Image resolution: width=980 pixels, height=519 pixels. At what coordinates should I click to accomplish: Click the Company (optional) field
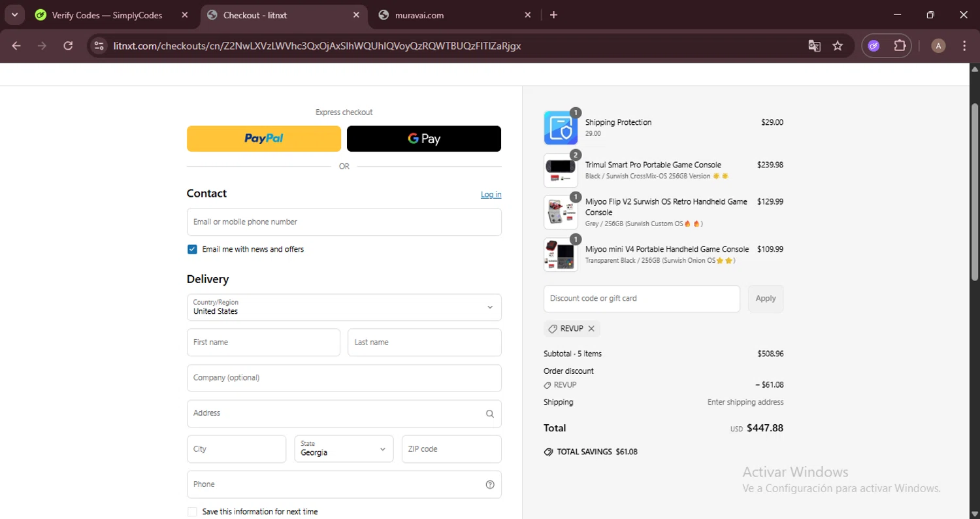click(x=344, y=378)
